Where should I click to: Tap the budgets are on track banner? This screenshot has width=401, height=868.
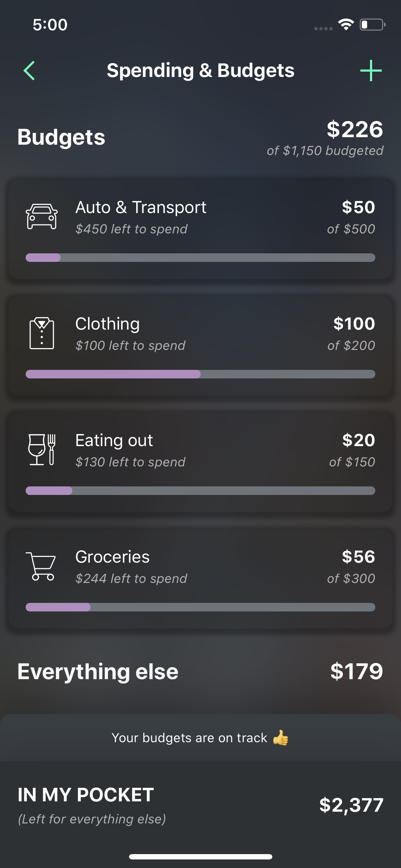[x=200, y=738]
